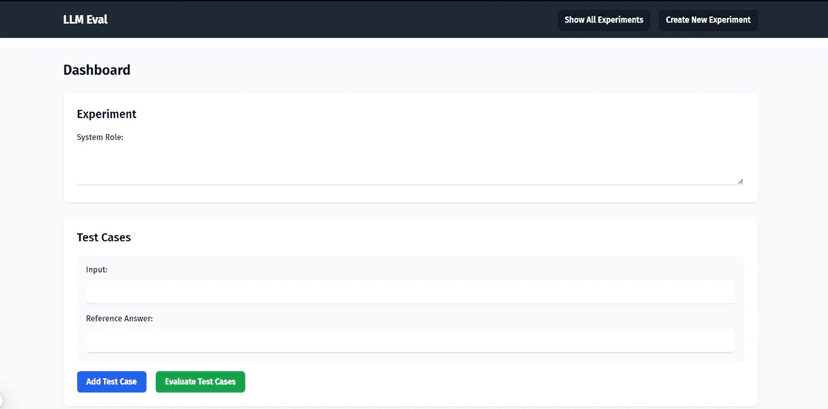Viewport: 828px width, 409px height.
Task: Add a new test case
Action: click(111, 382)
